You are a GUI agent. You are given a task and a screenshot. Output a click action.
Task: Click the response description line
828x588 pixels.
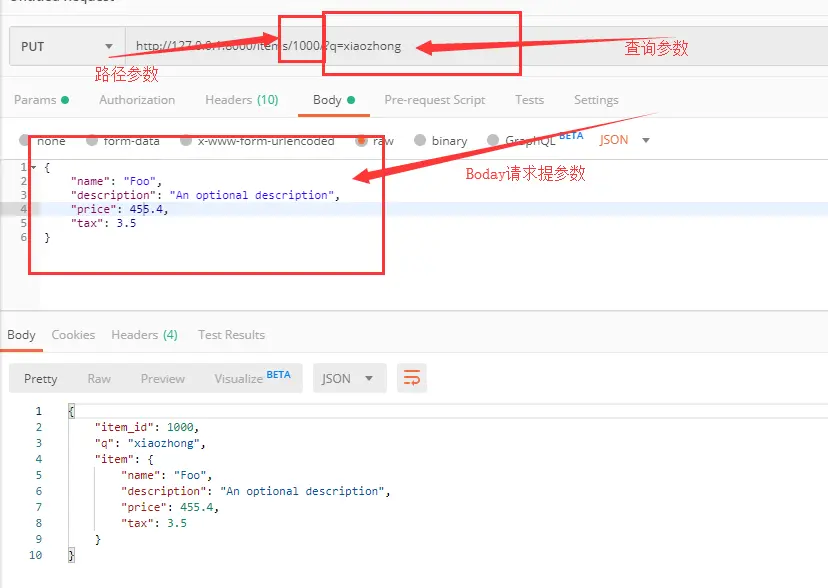(256, 491)
